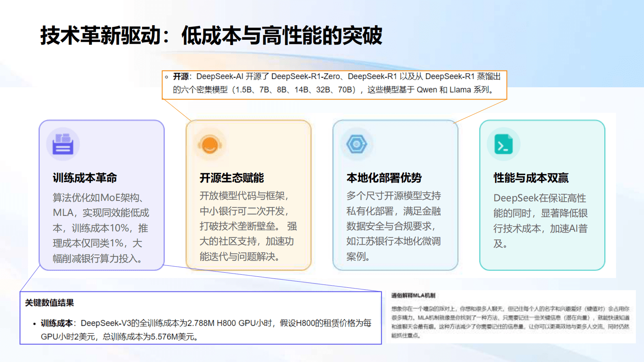The height and width of the screenshot is (362, 644).
Task: Select the paragraph starting 开放模型代码与框架
Action: coord(248,226)
